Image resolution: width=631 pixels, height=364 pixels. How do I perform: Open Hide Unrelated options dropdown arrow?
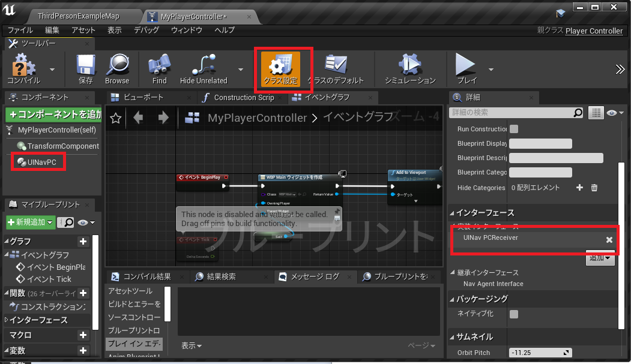241,70
